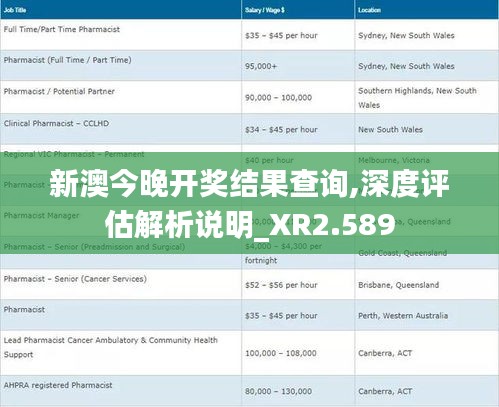The height and width of the screenshot is (407, 499).
Task: Open Full Time/Part Time Pharmacist job listing
Action: tap(62, 29)
